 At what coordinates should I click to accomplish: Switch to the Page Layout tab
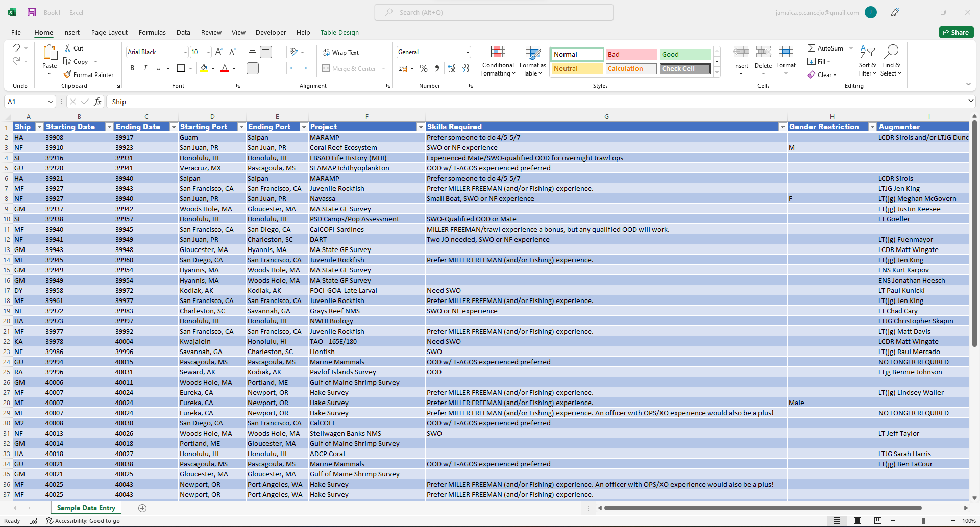109,32
